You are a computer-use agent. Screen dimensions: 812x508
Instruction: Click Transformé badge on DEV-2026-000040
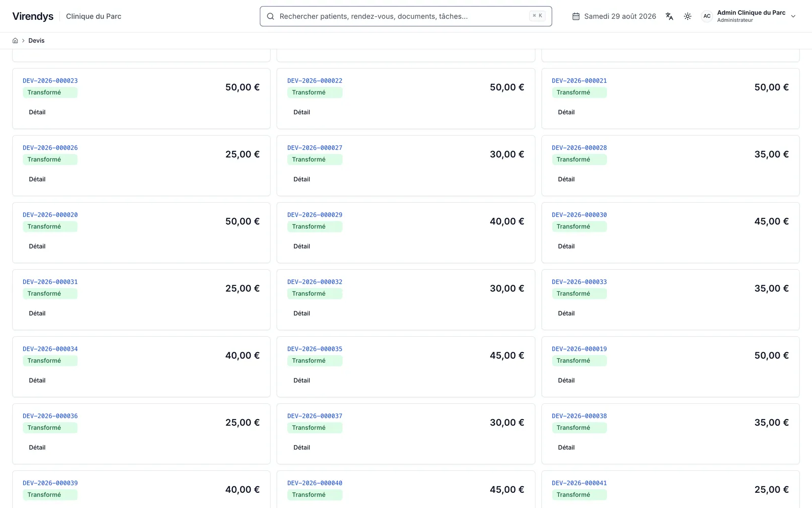315,495
